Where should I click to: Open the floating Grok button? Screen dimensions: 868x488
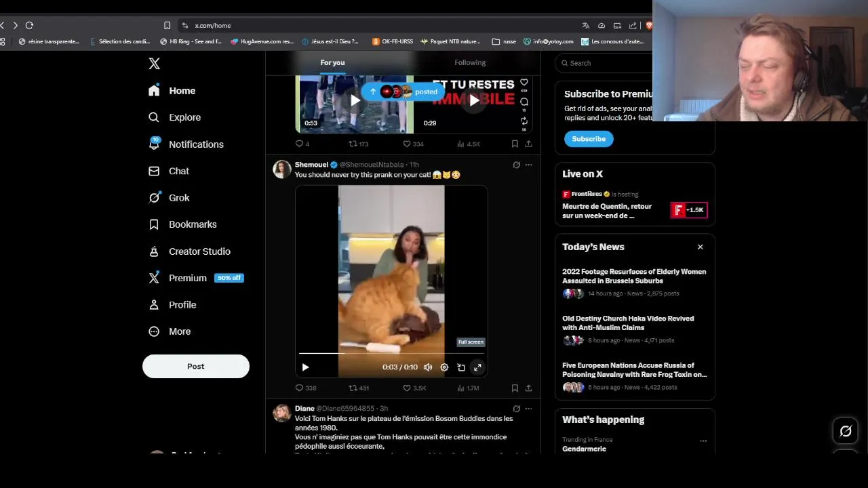tap(846, 431)
